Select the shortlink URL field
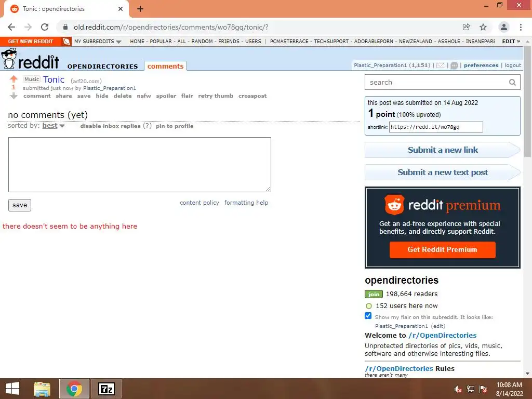 [x=436, y=127]
